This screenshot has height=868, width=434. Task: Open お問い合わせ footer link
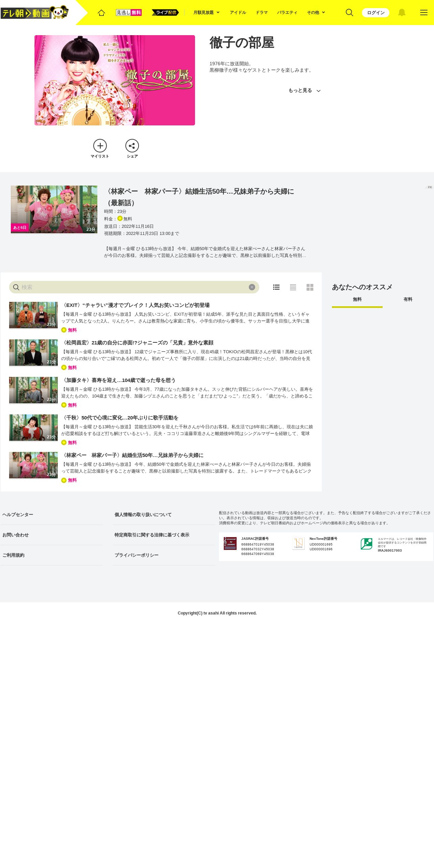point(52,535)
